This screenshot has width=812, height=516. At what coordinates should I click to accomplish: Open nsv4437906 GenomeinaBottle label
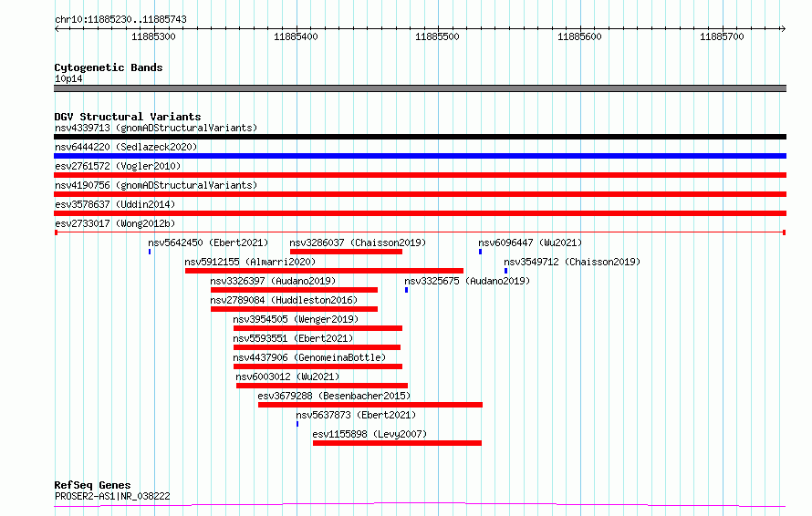point(309,357)
